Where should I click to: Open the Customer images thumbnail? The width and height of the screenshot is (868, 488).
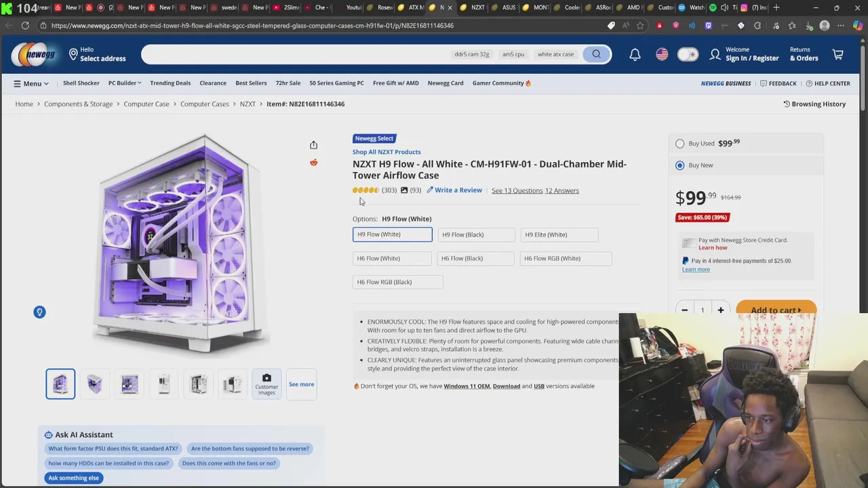[267, 384]
